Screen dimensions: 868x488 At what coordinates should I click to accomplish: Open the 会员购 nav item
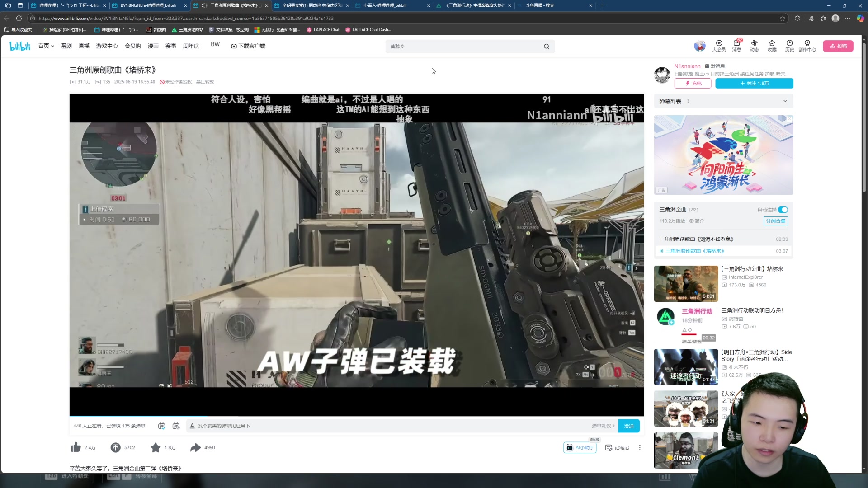point(133,46)
